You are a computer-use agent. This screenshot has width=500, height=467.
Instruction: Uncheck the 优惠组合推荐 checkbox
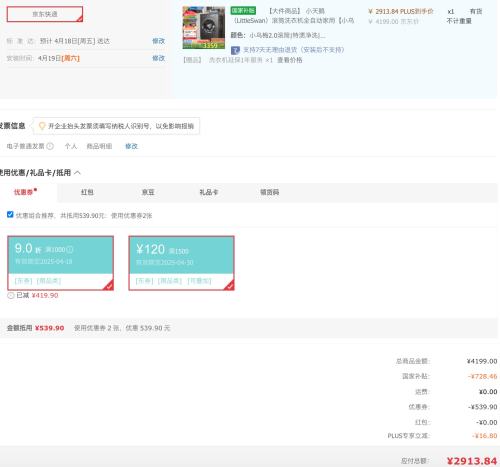click(10, 214)
